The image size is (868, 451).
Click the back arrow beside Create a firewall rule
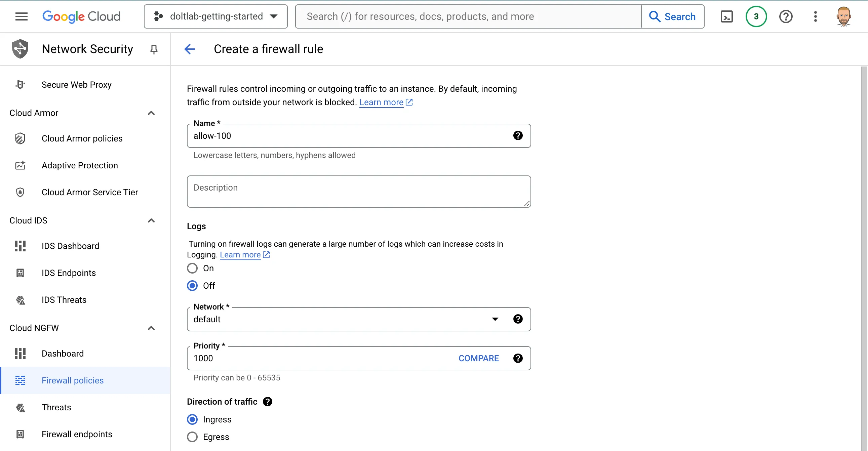coord(190,49)
